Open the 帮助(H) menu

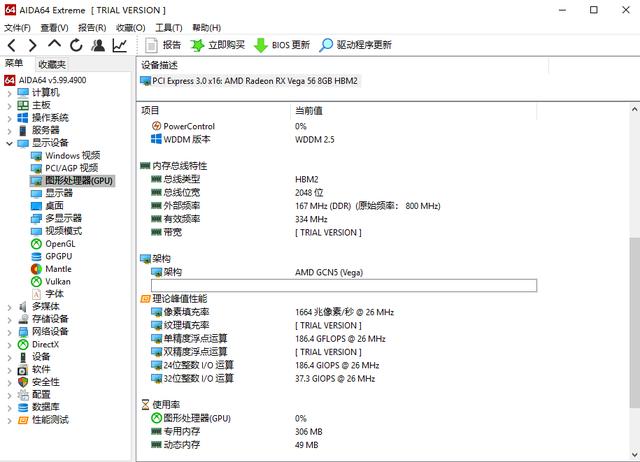[x=207, y=28]
